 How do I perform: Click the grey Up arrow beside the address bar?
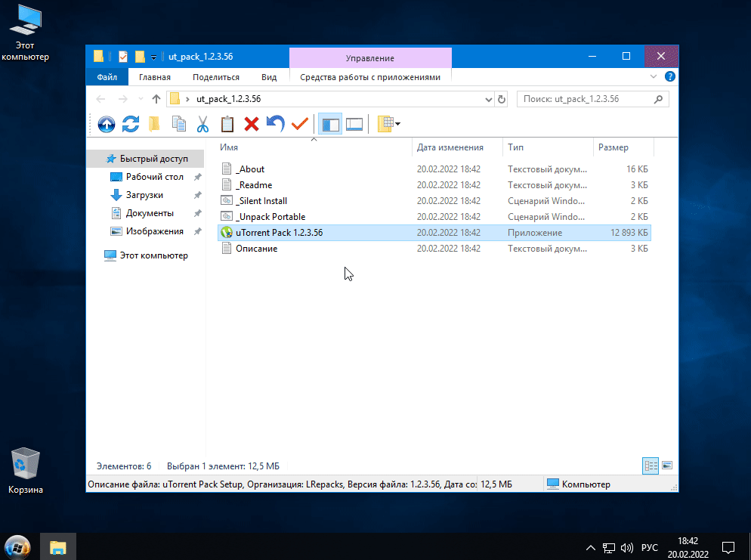coord(156,99)
